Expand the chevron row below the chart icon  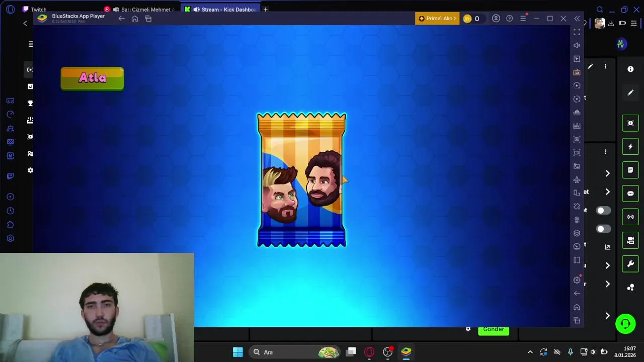(x=607, y=265)
